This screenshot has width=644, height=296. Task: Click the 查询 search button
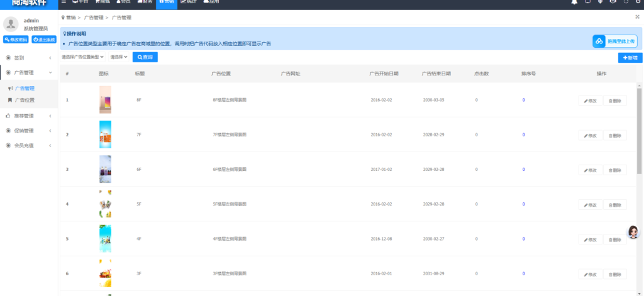(145, 57)
